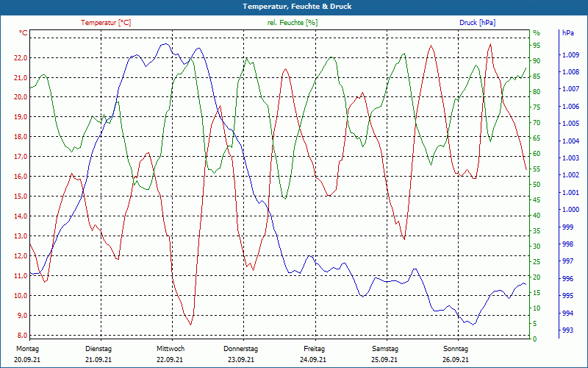Click the humidity tick '75'
Image resolution: width=588 pixels, height=368 pixels.
[537, 107]
